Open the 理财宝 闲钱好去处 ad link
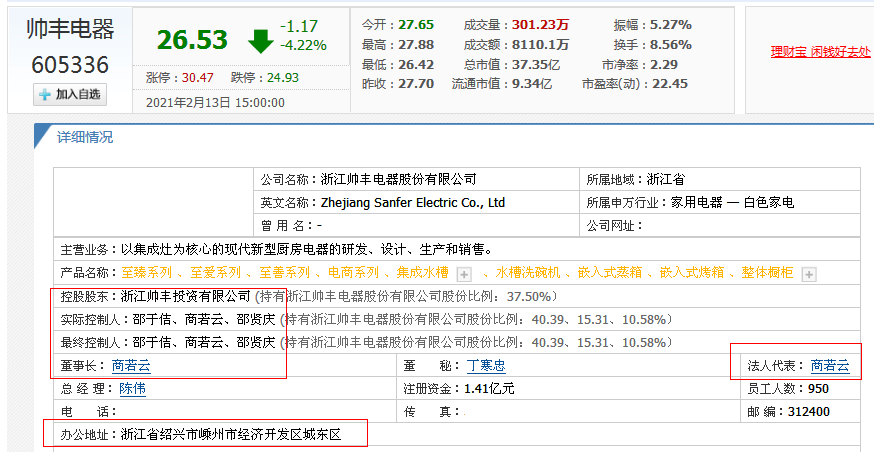The height and width of the screenshot is (452, 874). [820, 52]
